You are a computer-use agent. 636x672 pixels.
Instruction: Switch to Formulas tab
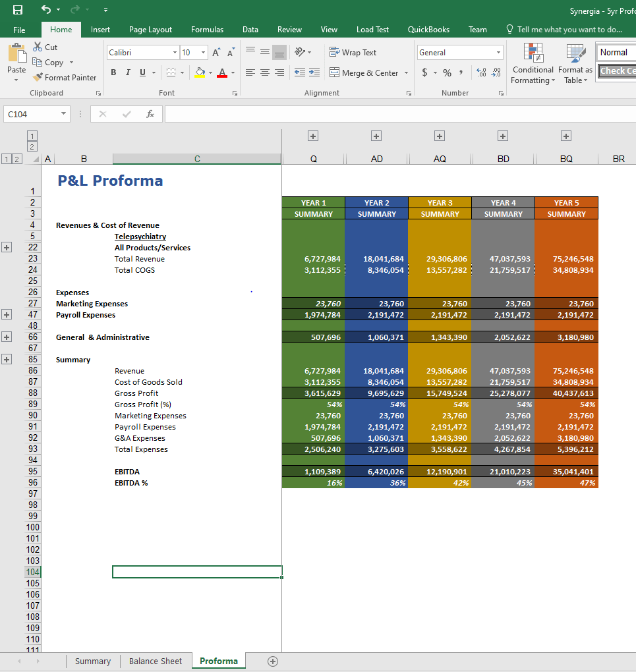click(x=207, y=30)
